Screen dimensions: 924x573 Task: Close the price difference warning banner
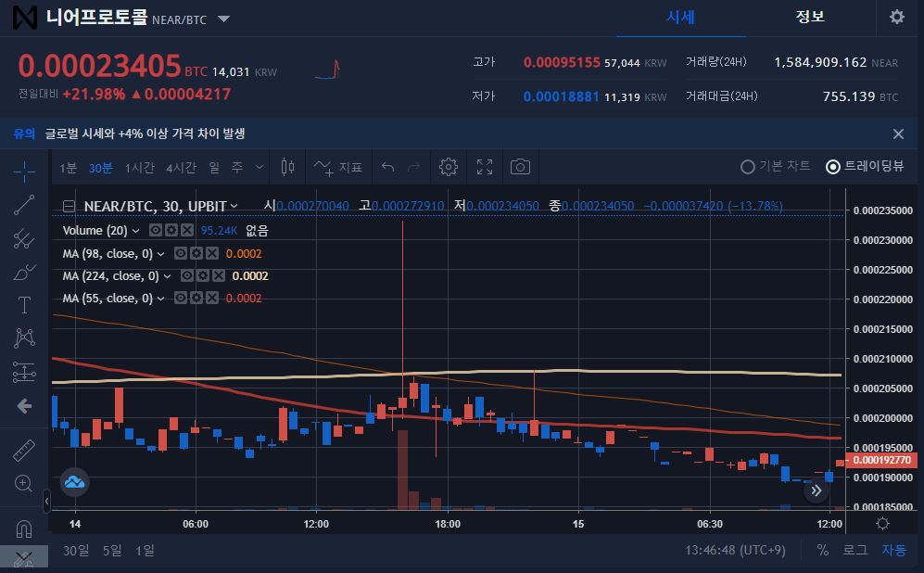[898, 134]
